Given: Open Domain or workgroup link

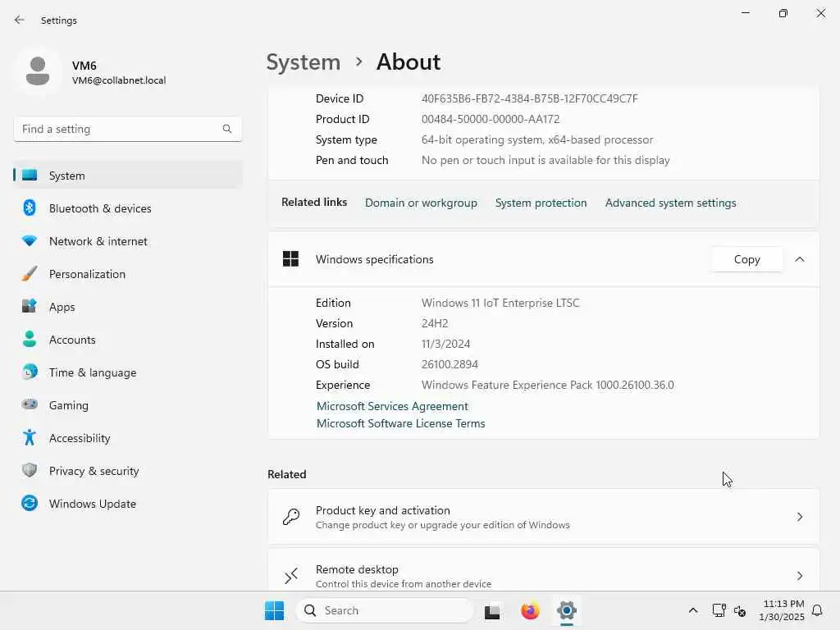Looking at the screenshot, I should (421, 203).
